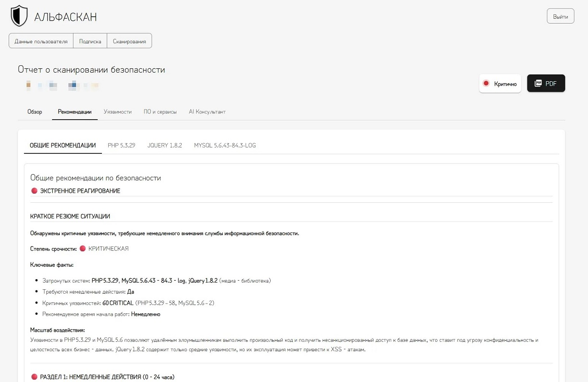Click the red dot next to ЭКСТРЕННОЕ РЕАГИРОВАНИЕ
The height and width of the screenshot is (382, 588).
pos(34,191)
